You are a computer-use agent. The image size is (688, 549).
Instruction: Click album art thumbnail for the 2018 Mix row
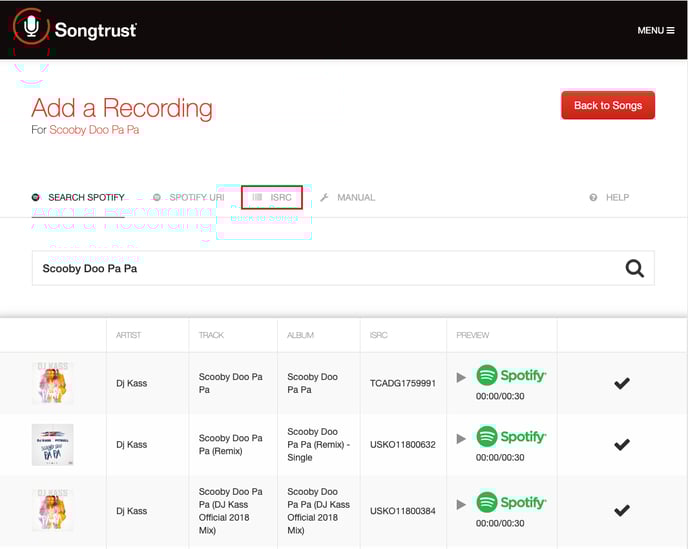[x=53, y=510]
